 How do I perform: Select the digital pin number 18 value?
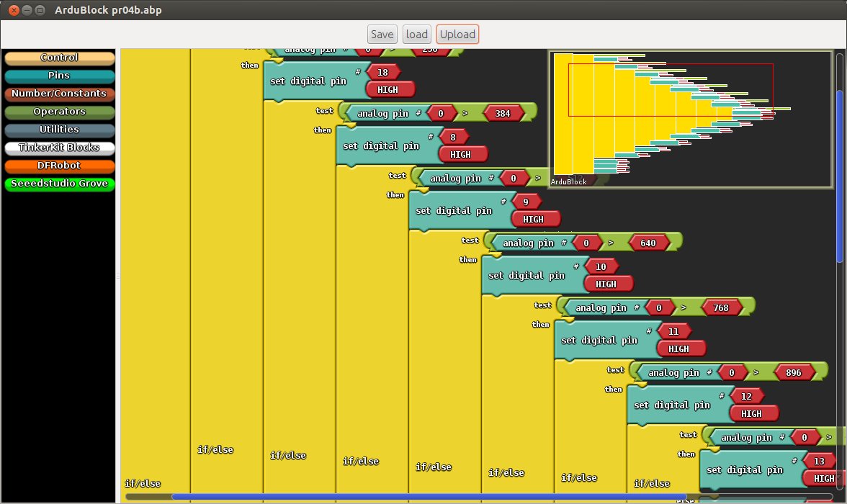click(x=383, y=73)
